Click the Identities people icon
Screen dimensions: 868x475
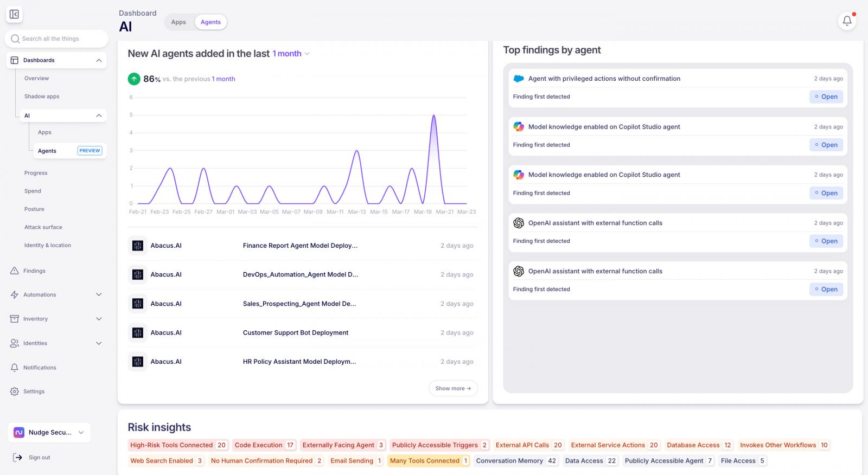tap(15, 343)
